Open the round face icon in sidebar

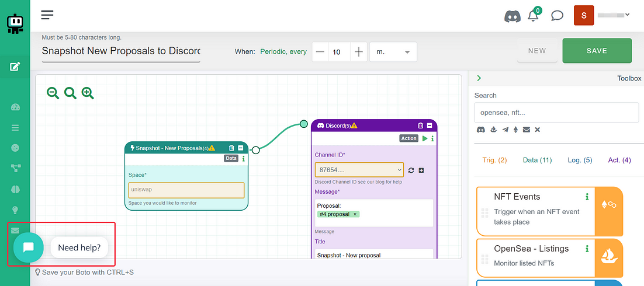(x=15, y=148)
